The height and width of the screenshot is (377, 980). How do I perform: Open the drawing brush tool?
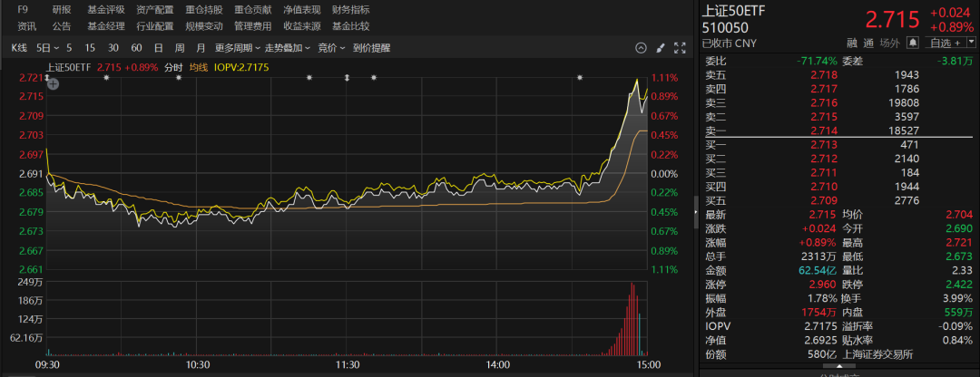tap(660, 48)
